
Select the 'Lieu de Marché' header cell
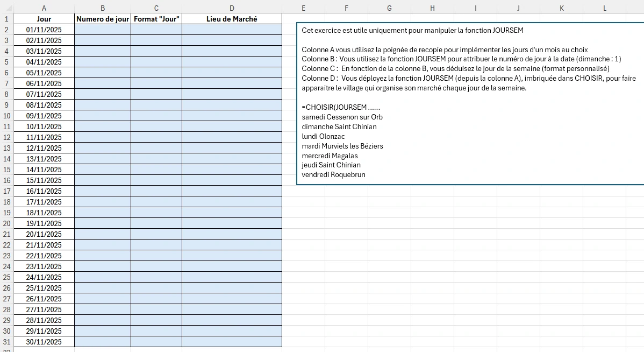click(232, 18)
